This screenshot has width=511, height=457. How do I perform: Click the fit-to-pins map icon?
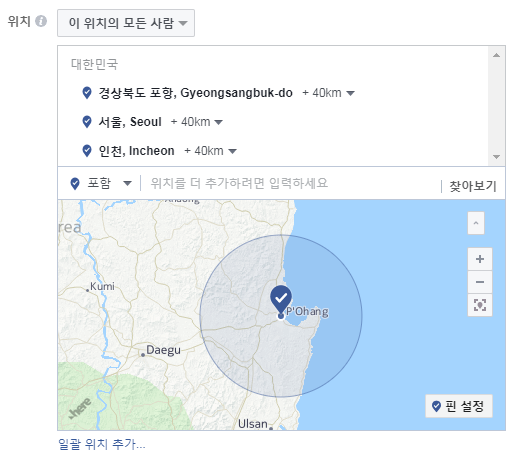click(480, 305)
